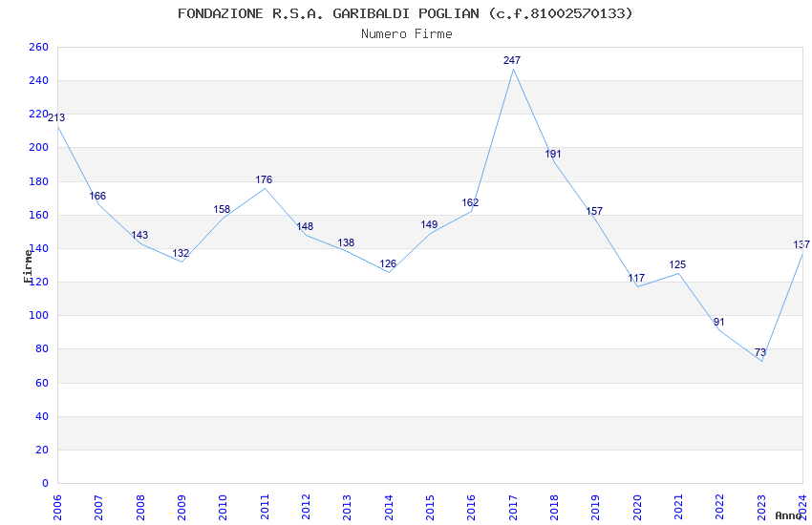Click x-axis year 2019

[595, 508]
